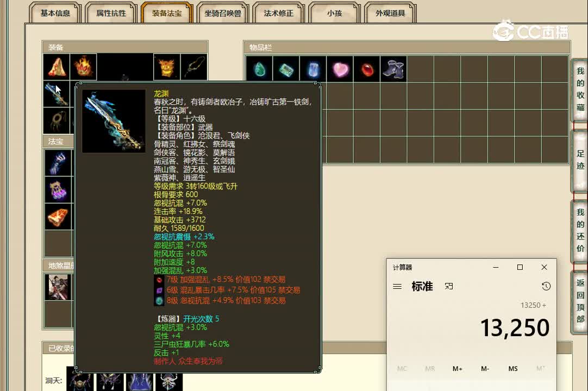
Task: Click the 基础攻击 +3712 line
Action: (180, 220)
